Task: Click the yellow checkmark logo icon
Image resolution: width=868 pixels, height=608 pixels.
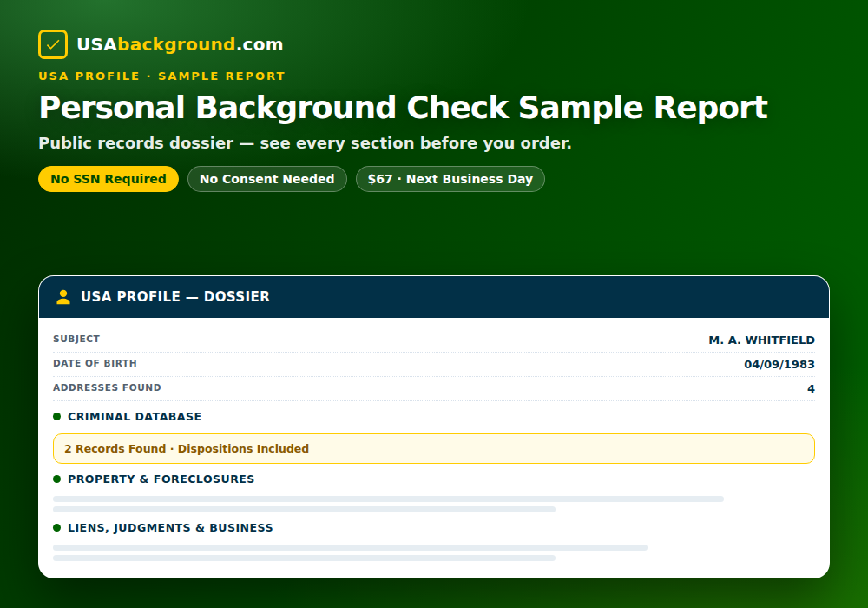Action: tap(53, 44)
